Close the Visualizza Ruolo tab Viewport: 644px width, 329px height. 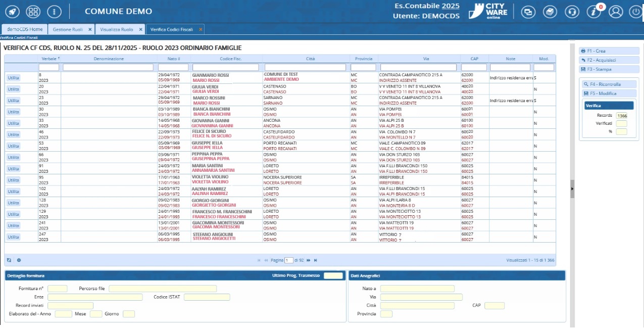pos(141,29)
